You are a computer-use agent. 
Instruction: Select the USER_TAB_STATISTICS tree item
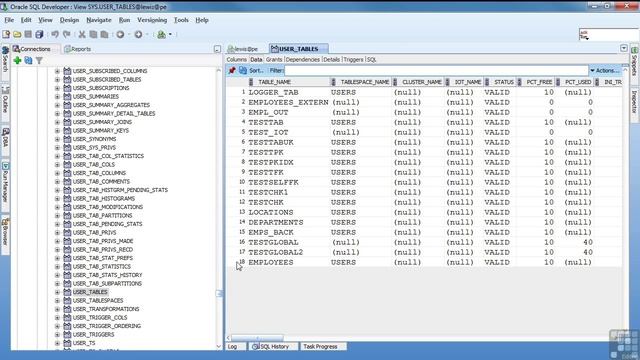102,267
